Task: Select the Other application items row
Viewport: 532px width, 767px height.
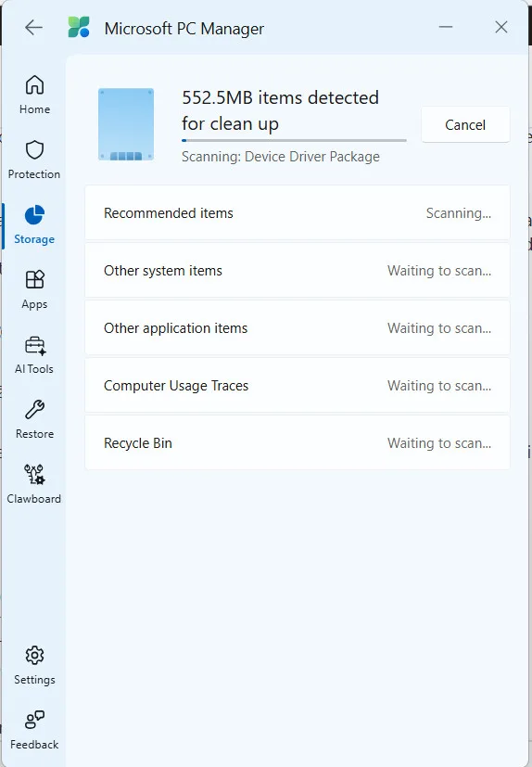Action: pos(298,327)
